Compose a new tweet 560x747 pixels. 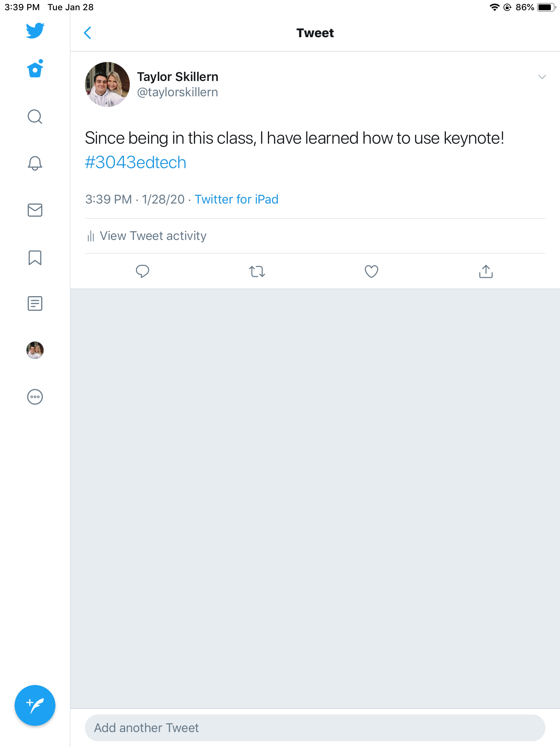pos(35,705)
